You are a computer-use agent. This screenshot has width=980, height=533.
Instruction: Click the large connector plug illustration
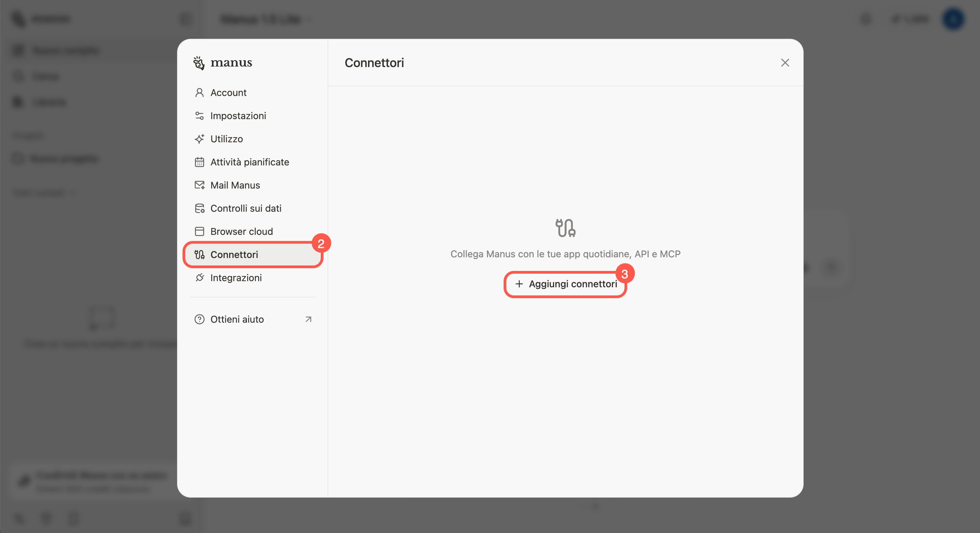tap(565, 228)
